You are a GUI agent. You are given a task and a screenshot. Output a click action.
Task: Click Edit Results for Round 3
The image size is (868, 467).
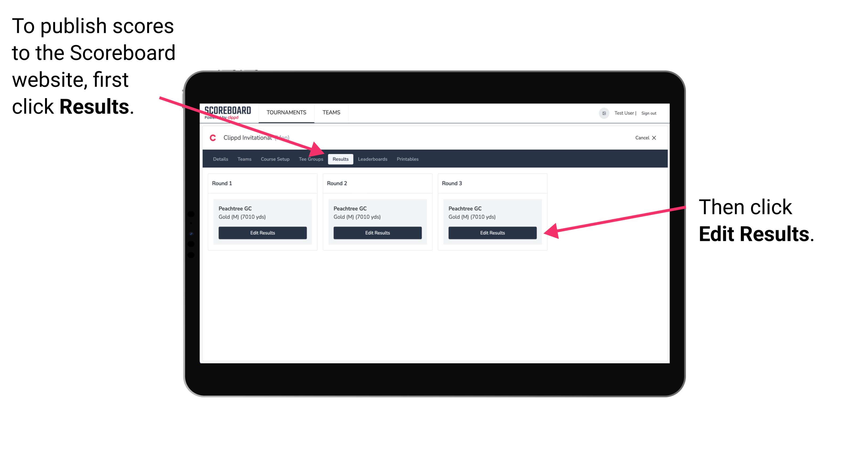tap(492, 233)
